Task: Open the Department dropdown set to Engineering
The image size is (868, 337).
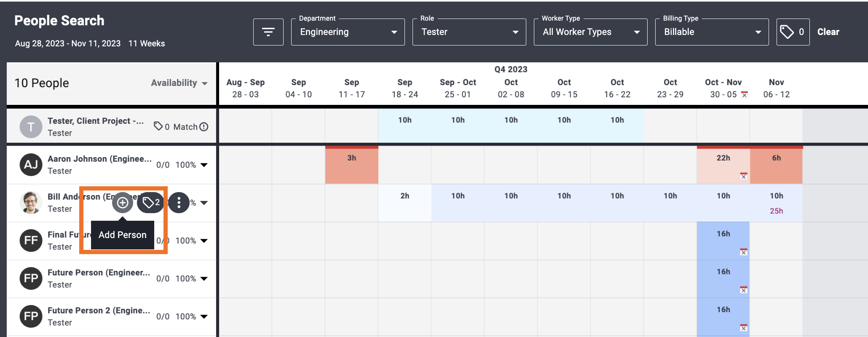Action: (348, 32)
